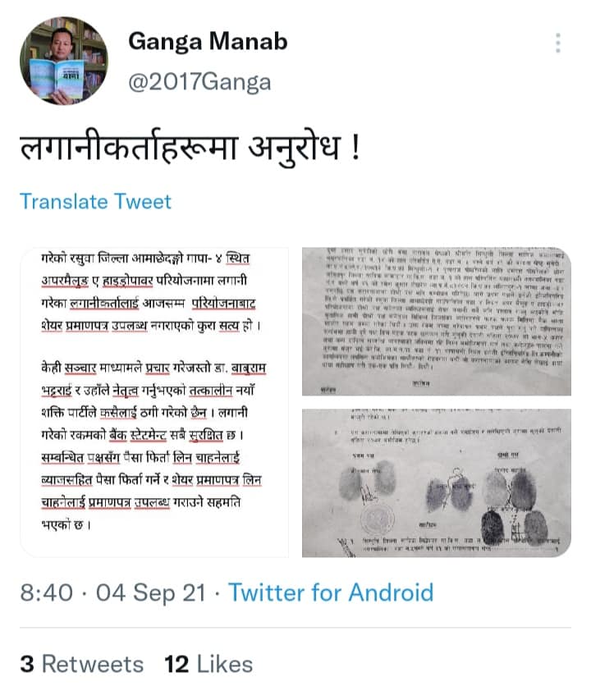View the 3 Retweets list

[82, 664]
